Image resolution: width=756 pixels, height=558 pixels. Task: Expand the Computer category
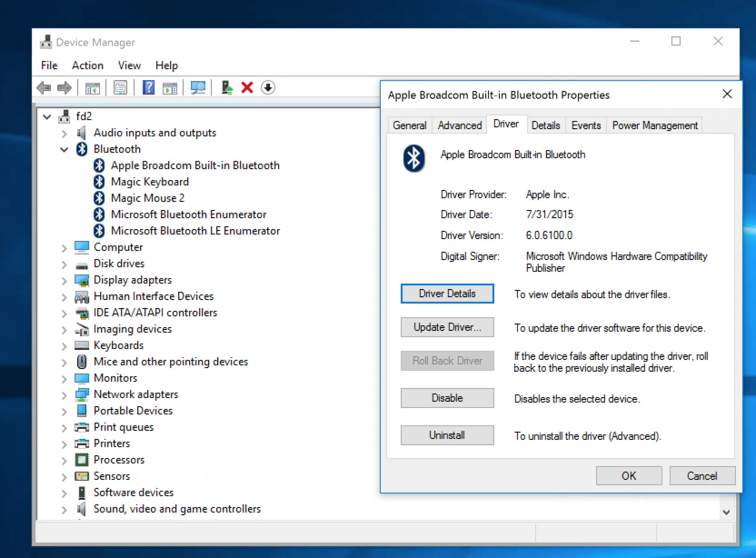[65, 248]
